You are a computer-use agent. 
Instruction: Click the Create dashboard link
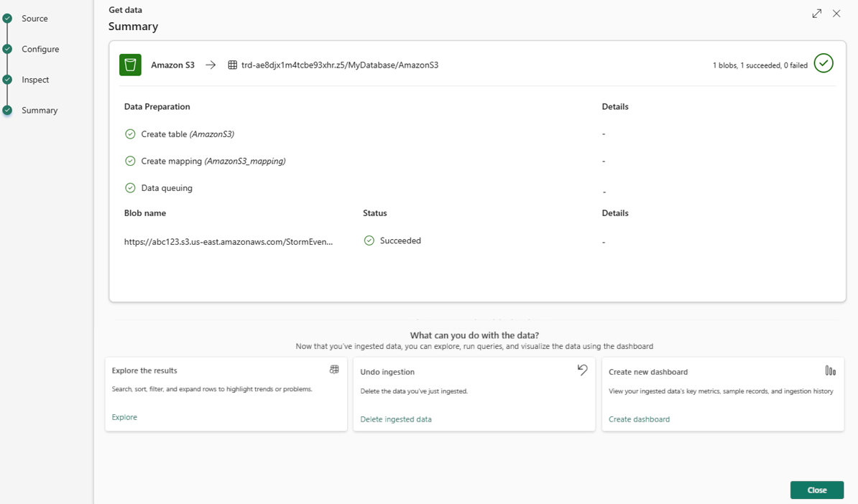coord(639,419)
